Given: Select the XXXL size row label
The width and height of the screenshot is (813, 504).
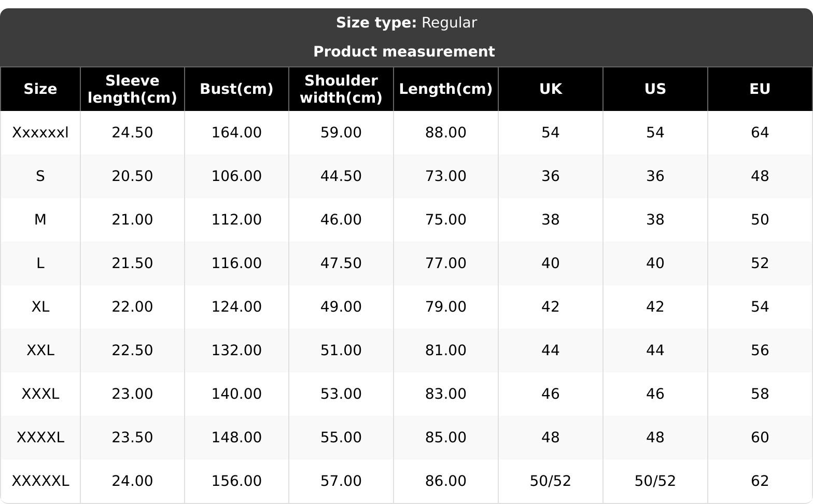Looking at the screenshot, I should (40, 394).
